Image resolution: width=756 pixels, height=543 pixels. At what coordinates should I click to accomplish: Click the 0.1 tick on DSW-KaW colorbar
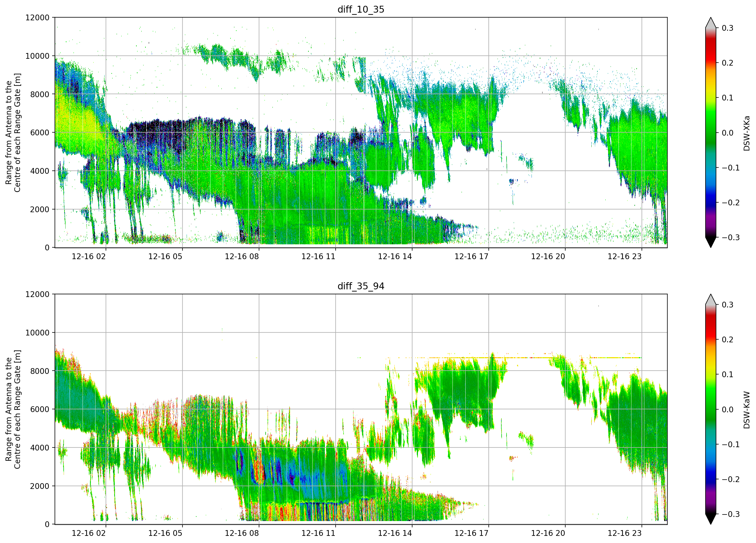pyautogui.click(x=728, y=374)
